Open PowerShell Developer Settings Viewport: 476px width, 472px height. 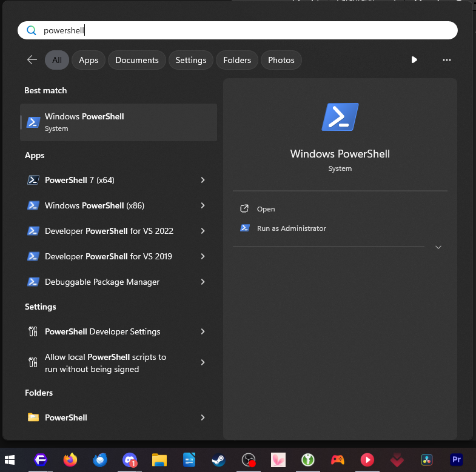click(118, 331)
